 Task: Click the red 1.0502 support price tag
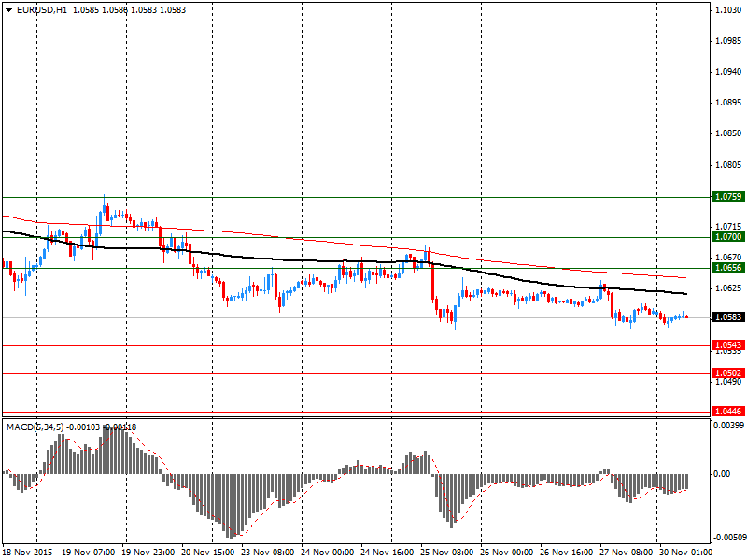point(728,372)
